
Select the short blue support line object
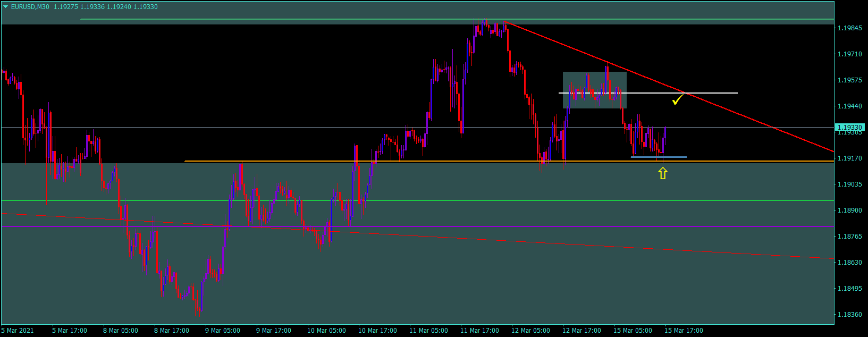(659, 157)
